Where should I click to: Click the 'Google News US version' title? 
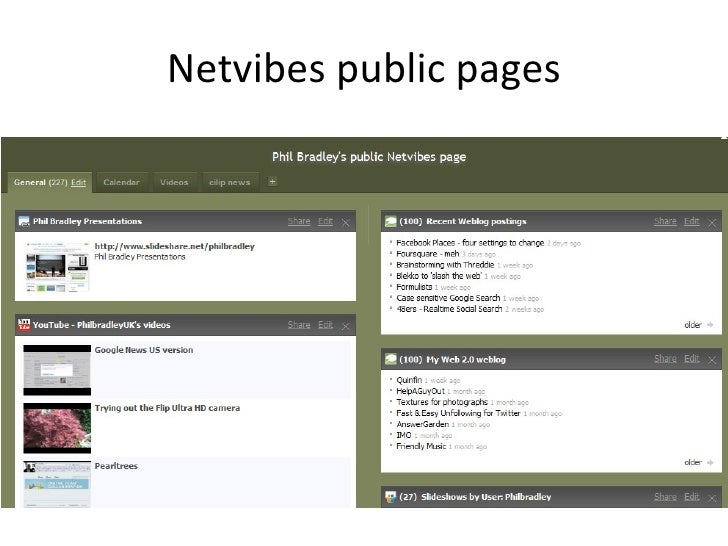144,350
